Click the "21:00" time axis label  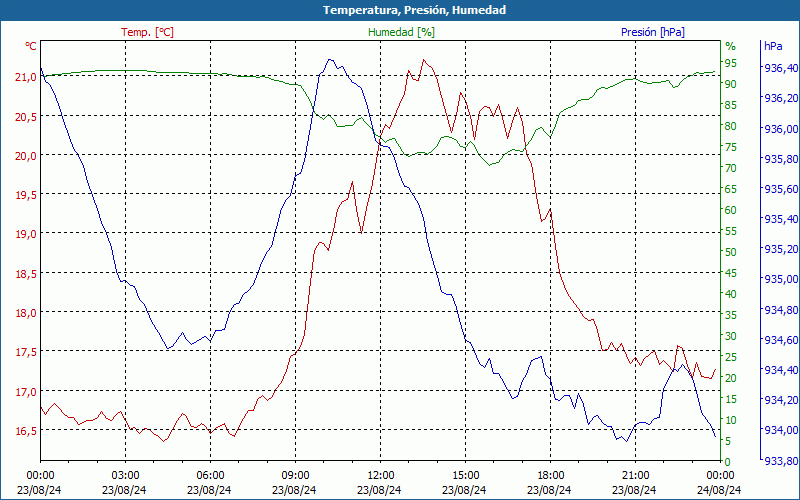tap(635, 476)
